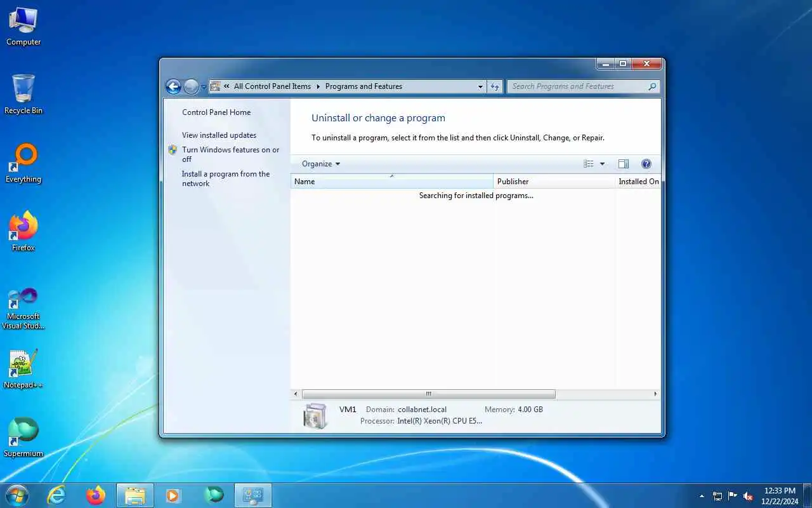Click the Uninstall or change a program heading
The height and width of the screenshot is (508, 812).
pos(378,118)
